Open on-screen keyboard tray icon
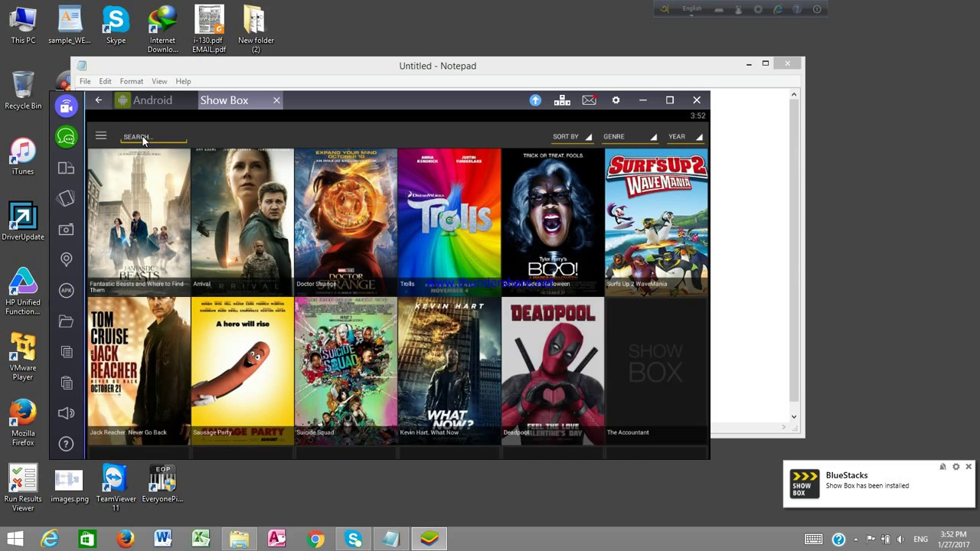Viewport: 980px width, 551px height. pos(814,540)
